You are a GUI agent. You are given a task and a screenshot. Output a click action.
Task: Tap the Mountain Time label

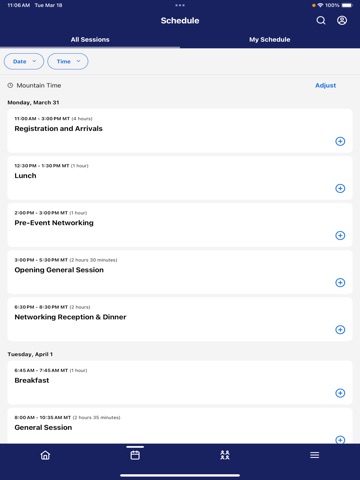click(x=39, y=85)
